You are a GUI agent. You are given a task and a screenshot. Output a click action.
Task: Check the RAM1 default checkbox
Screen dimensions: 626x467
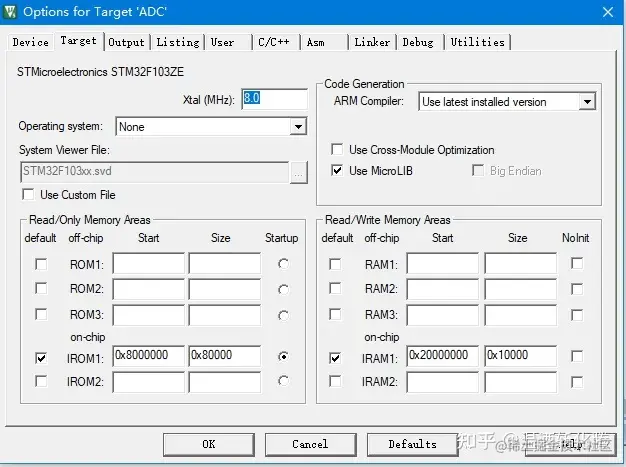(x=335, y=264)
